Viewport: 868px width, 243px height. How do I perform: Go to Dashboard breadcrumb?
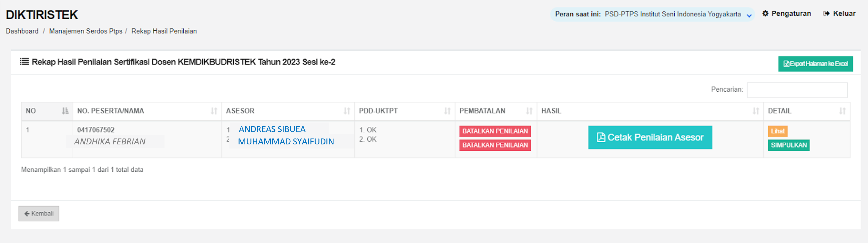(x=22, y=31)
